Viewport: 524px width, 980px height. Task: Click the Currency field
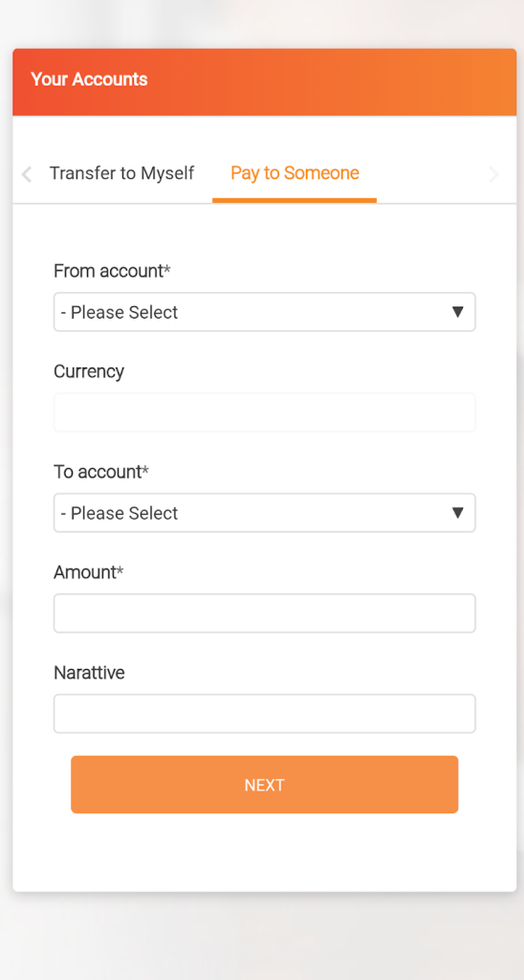coord(264,412)
